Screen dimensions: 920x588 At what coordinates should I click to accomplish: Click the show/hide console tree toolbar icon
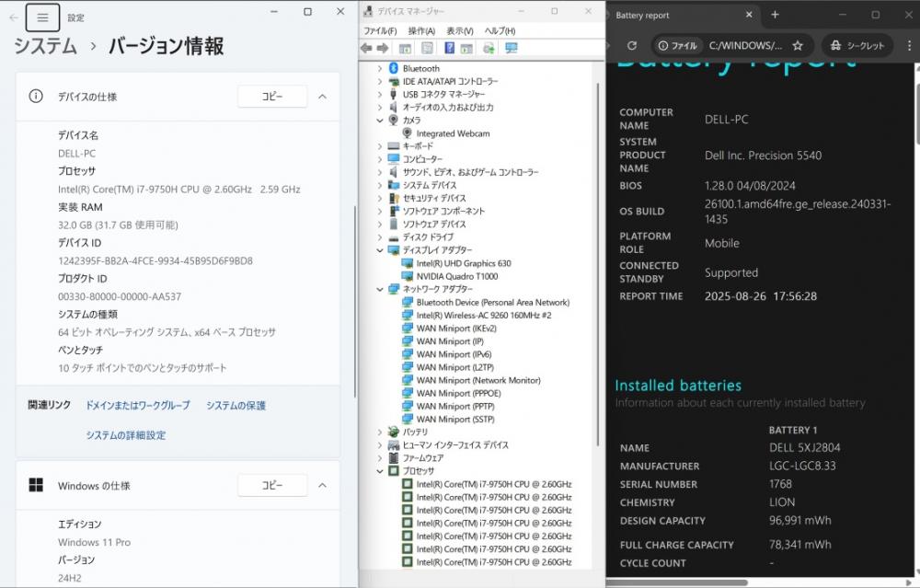click(x=405, y=48)
